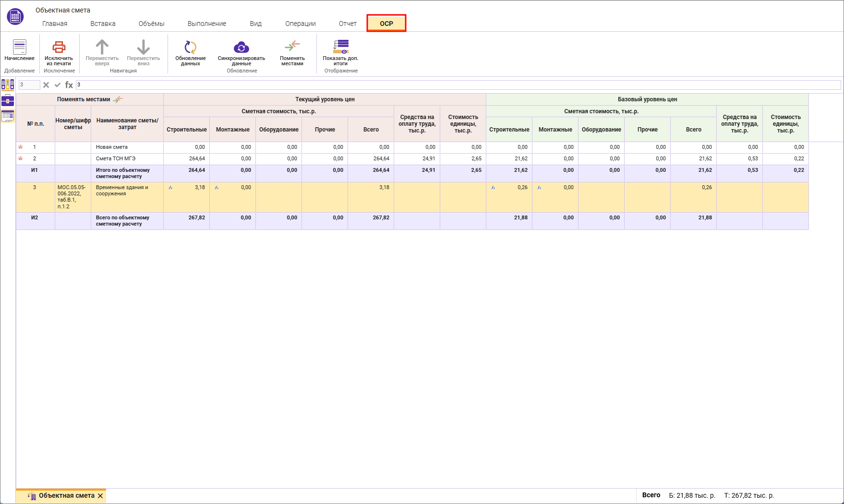Confirm formula entry with checkmark icon

click(58, 85)
